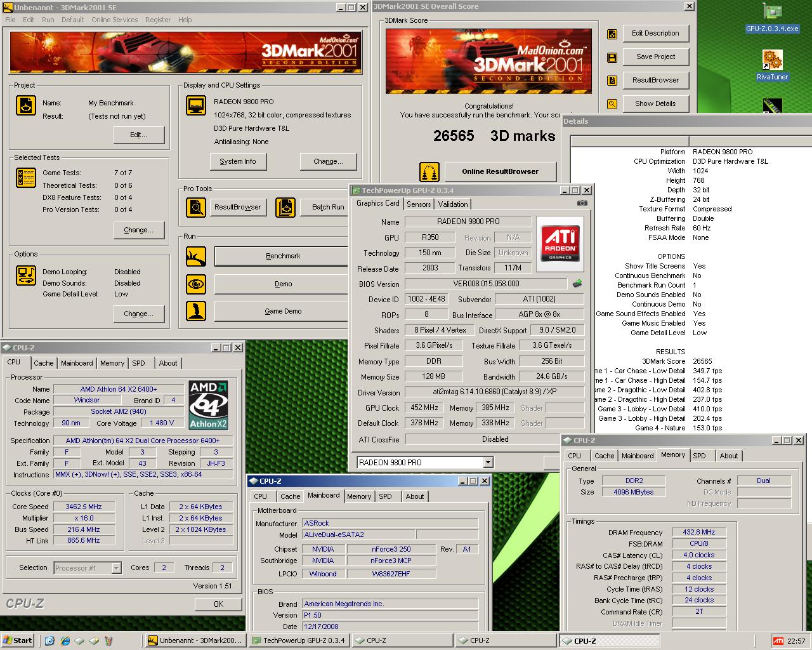Click the Options demo looping icon

(x=26, y=275)
